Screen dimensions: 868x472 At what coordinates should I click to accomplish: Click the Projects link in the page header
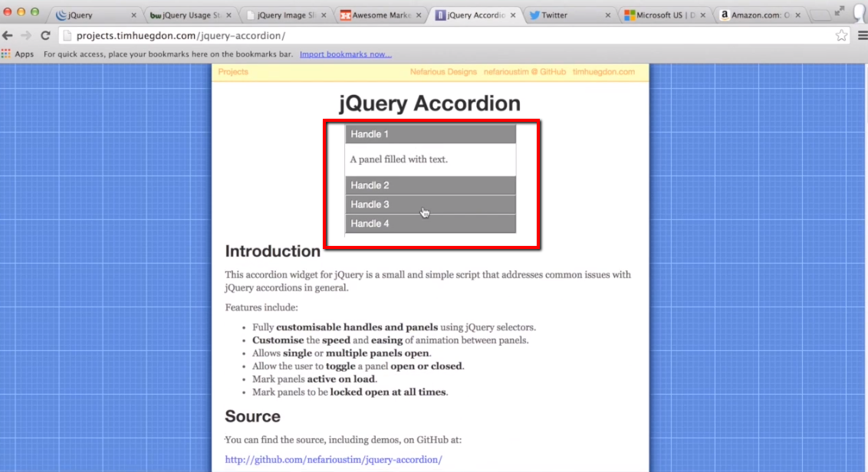click(x=234, y=71)
